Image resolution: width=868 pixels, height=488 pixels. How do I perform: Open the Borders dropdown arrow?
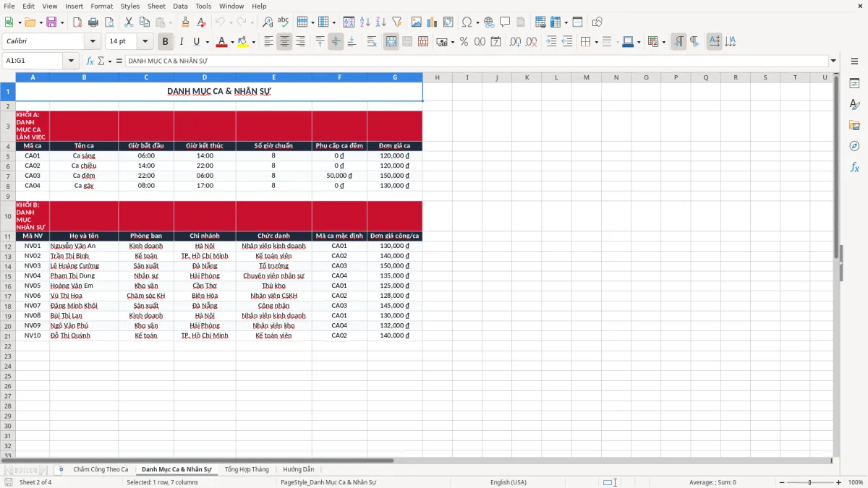click(x=597, y=42)
